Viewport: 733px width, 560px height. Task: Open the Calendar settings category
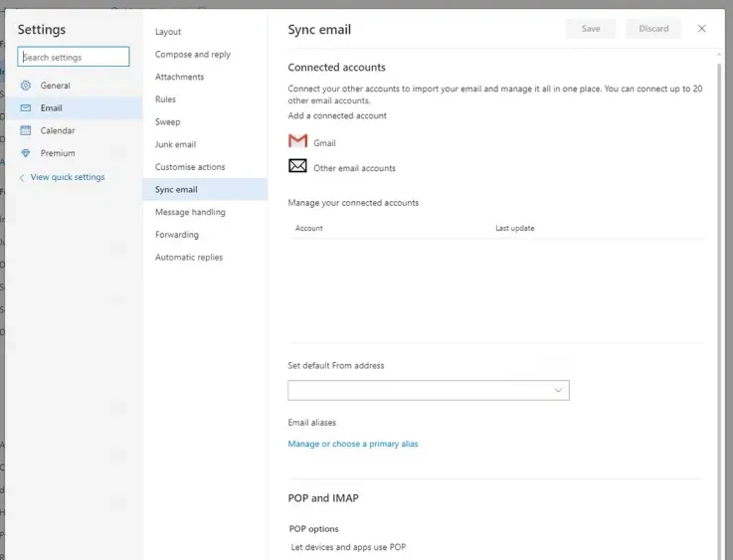point(74,130)
